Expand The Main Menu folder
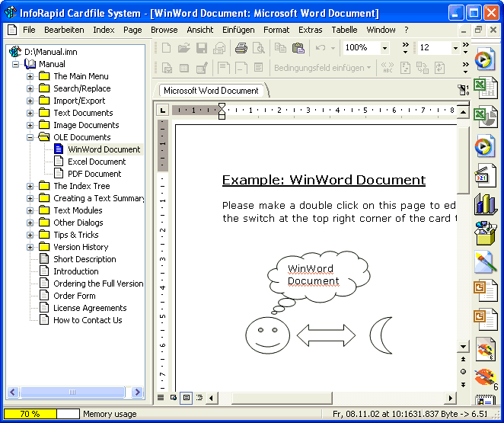The width and height of the screenshot is (504, 423). (x=30, y=76)
